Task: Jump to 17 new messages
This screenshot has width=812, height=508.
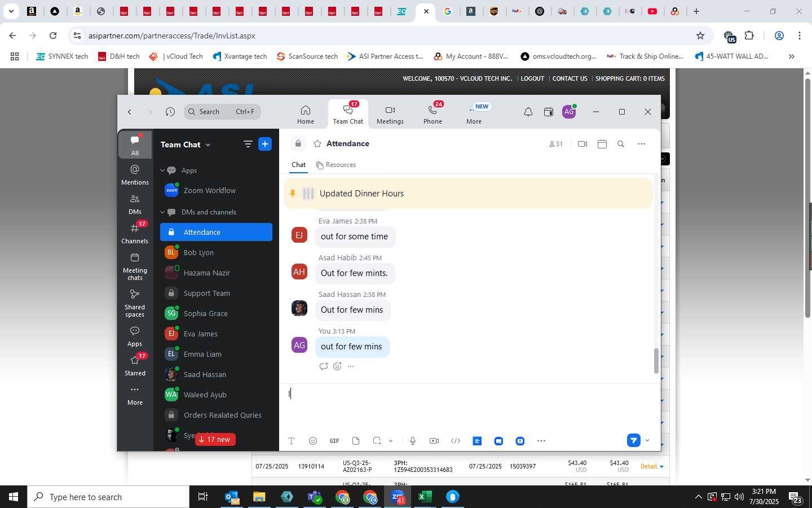Action: click(x=215, y=440)
